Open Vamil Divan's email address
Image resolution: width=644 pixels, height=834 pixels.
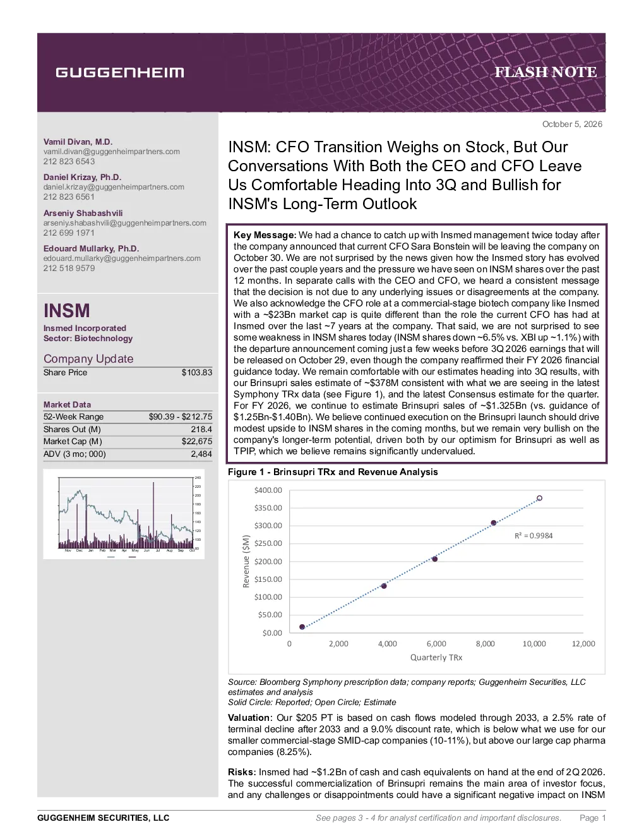click(112, 152)
